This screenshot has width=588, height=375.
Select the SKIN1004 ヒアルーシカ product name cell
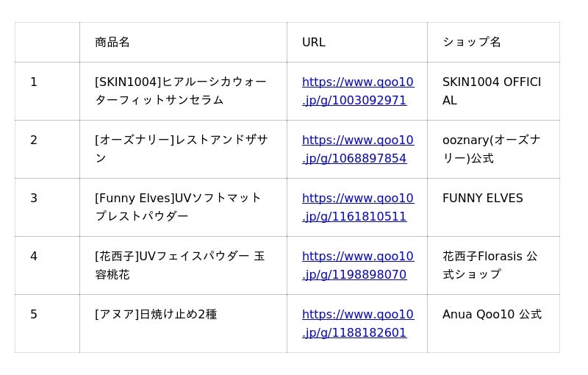click(x=183, y=91)
